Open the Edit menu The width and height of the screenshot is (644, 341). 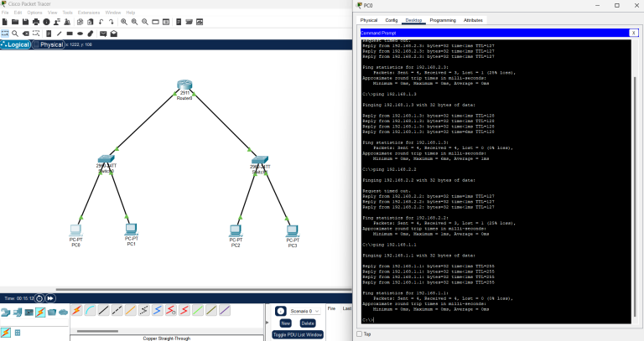point(18,13)
